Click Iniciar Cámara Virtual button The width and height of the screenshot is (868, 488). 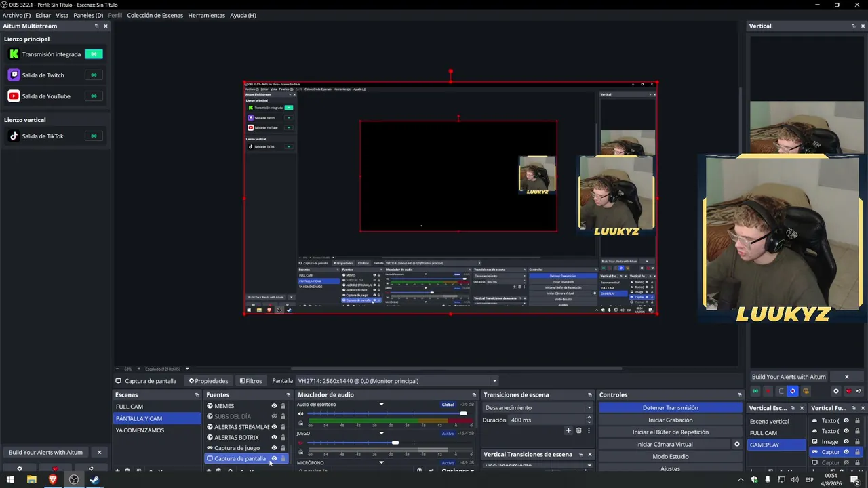[664, 445]
